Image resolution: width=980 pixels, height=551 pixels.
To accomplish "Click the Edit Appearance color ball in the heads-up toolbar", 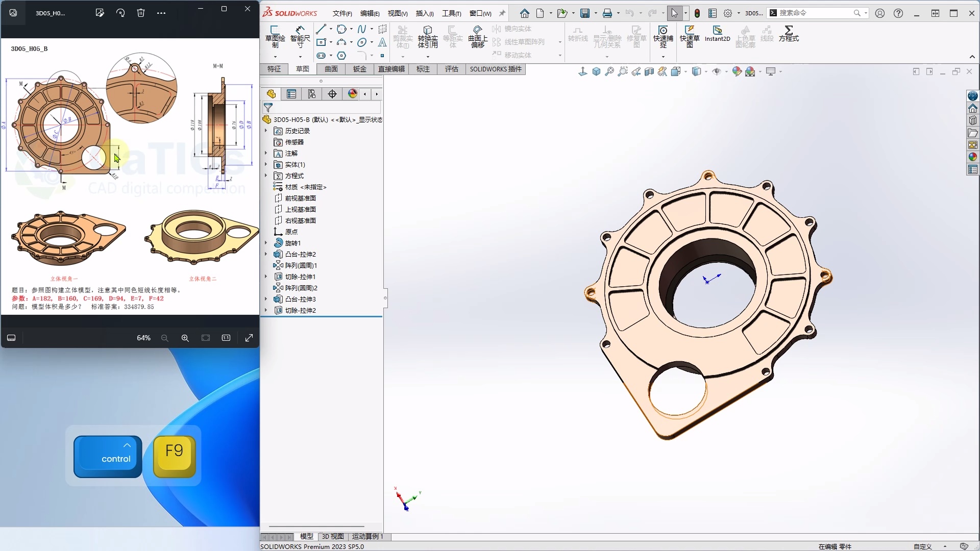I will pyautogui.click(x=737, y=71).
